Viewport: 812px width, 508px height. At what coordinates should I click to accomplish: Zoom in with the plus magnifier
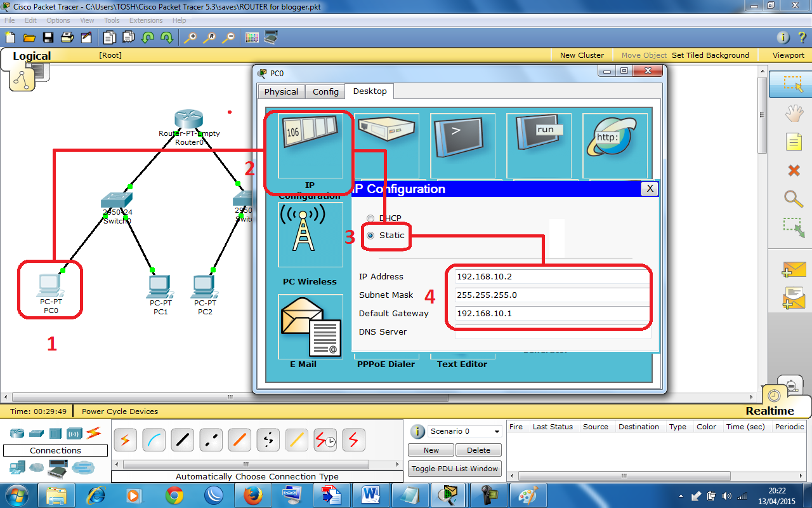(x=190, y=37)
